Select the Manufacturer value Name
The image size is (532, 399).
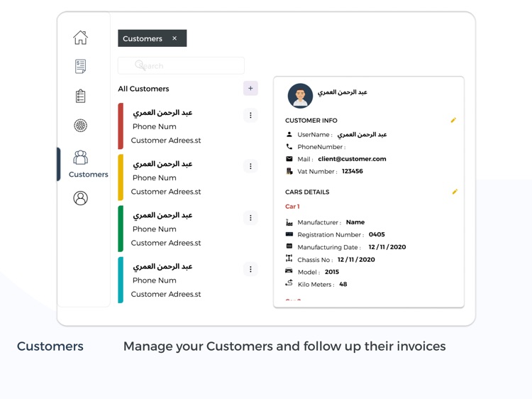pos(355,222)
